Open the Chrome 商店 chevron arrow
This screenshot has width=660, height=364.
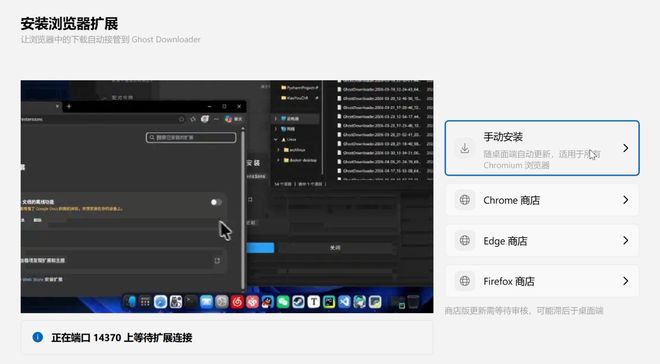pyautogui.click(x=625, y=200)
